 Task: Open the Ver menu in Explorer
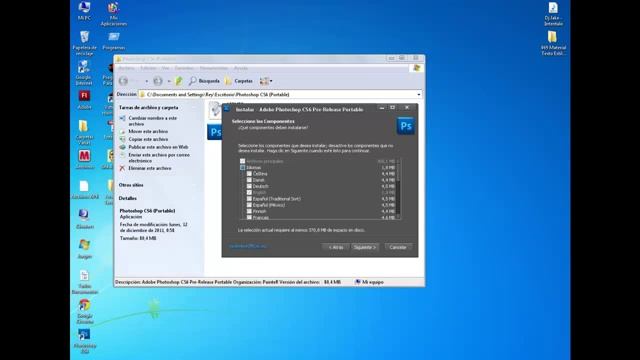pyautogui.click(x=165, y=68)
